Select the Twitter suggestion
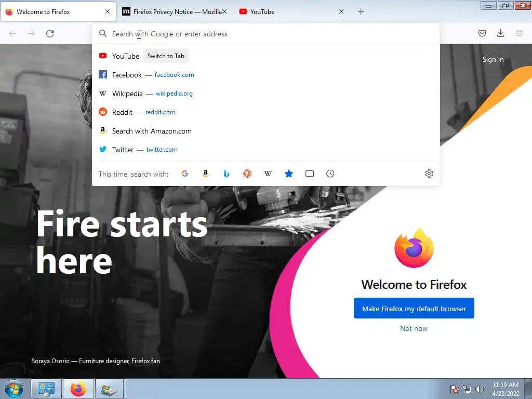The width and height of the screenshot is (532, 399). pyautogui.click(x=265, y=150)
